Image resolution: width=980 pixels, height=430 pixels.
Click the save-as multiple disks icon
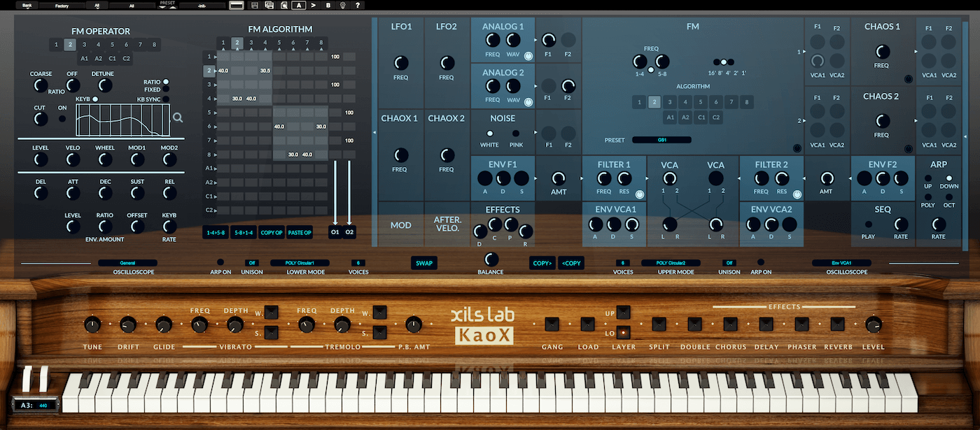tap(269, 6)
